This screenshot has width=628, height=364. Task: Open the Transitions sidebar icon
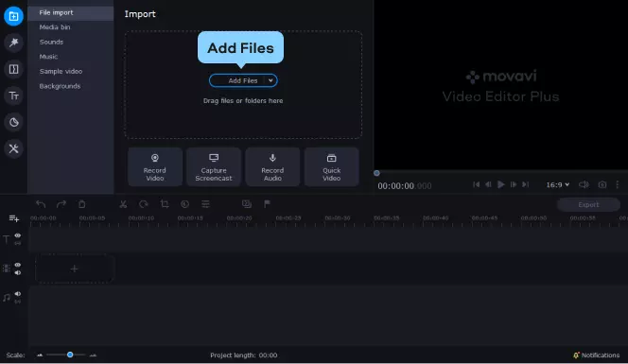tap(13, 69)
